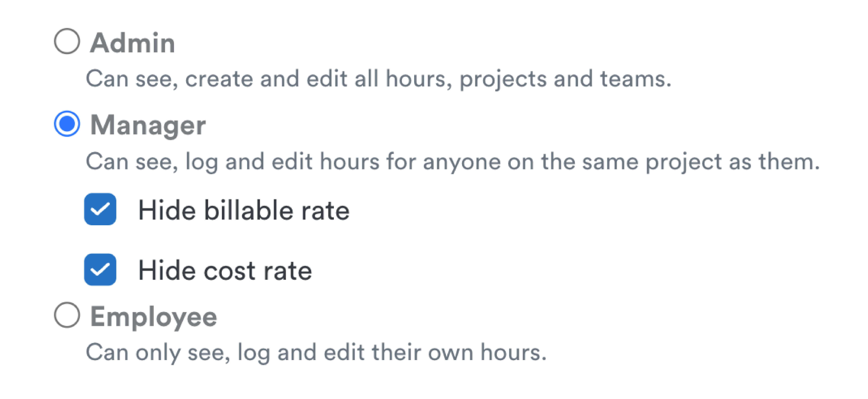Click the Manager role label
This screenshot has height=399, width=868.
click(148, 125)
